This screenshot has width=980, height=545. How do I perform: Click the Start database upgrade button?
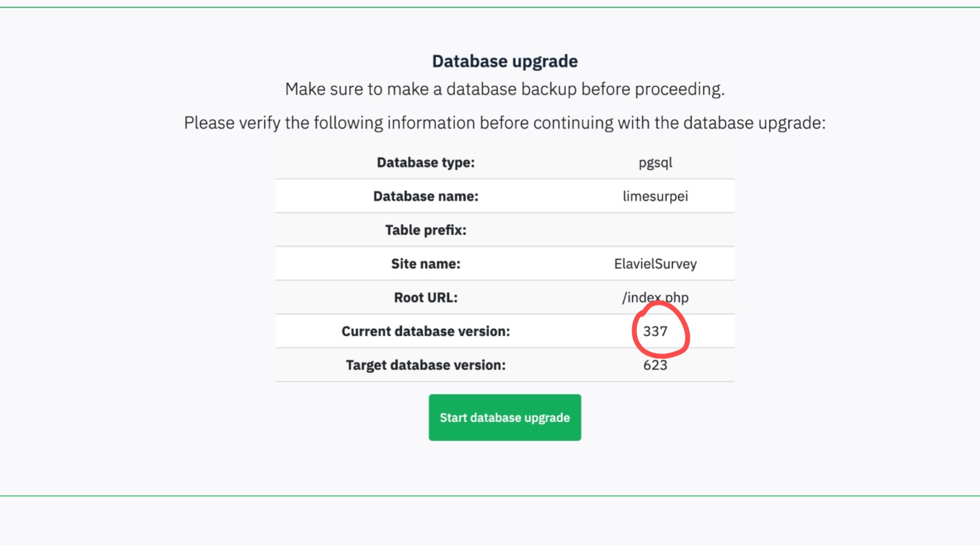click(x=505, y=418)
